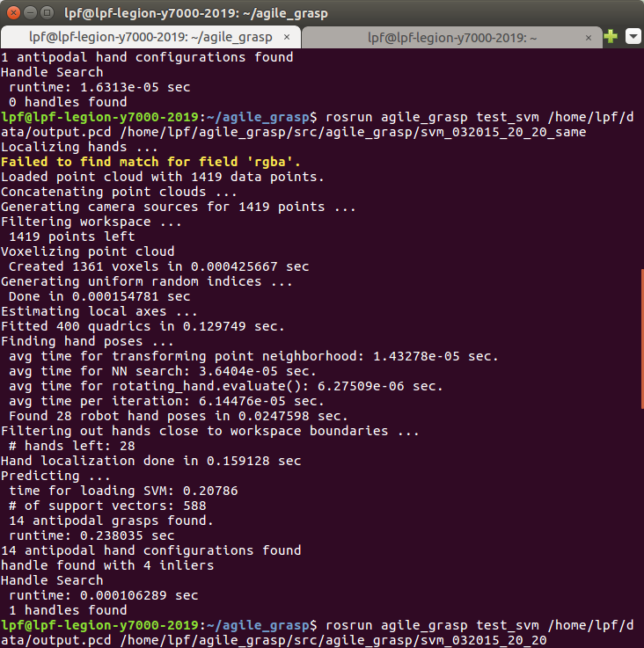Viewport: 644px width, 648px height.
Task: Click the 'handle found with 4 inliers' line
Action: [x=107, y=565]
